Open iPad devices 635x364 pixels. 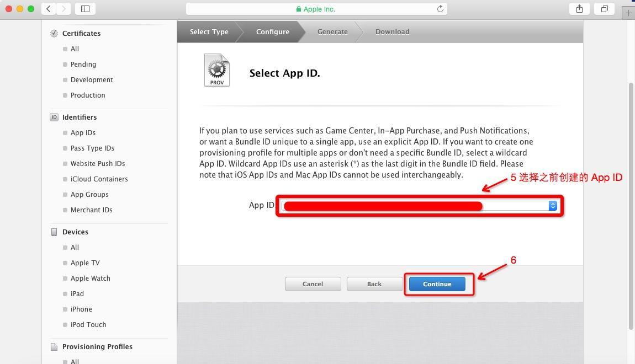click(77, 293)
